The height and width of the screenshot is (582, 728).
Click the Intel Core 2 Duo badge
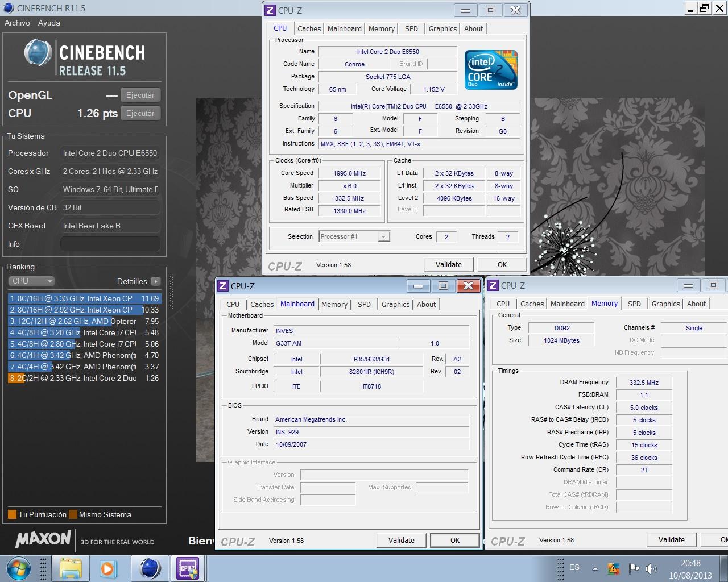[491, 69]
